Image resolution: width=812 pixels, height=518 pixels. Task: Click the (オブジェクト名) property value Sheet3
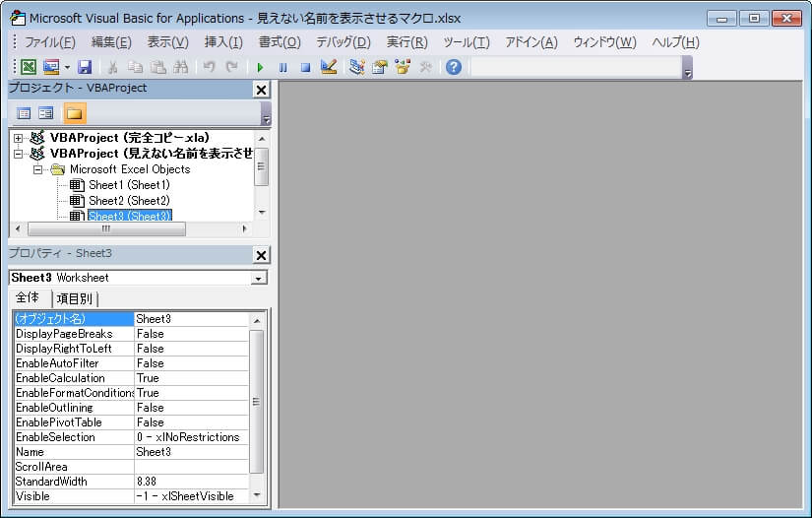191,318
